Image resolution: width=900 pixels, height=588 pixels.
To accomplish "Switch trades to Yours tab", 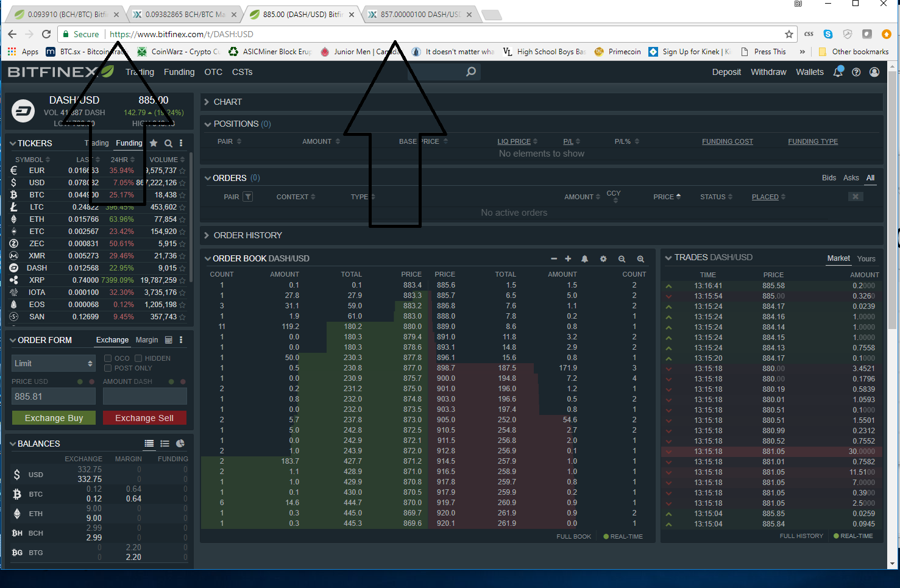I will click(866, 259).
